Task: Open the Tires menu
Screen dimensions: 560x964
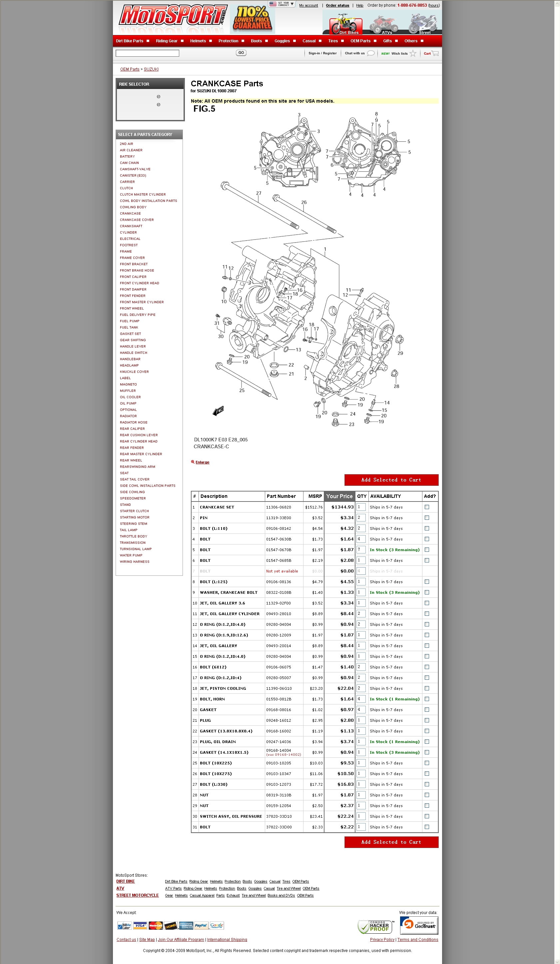Action: (336, 41)
